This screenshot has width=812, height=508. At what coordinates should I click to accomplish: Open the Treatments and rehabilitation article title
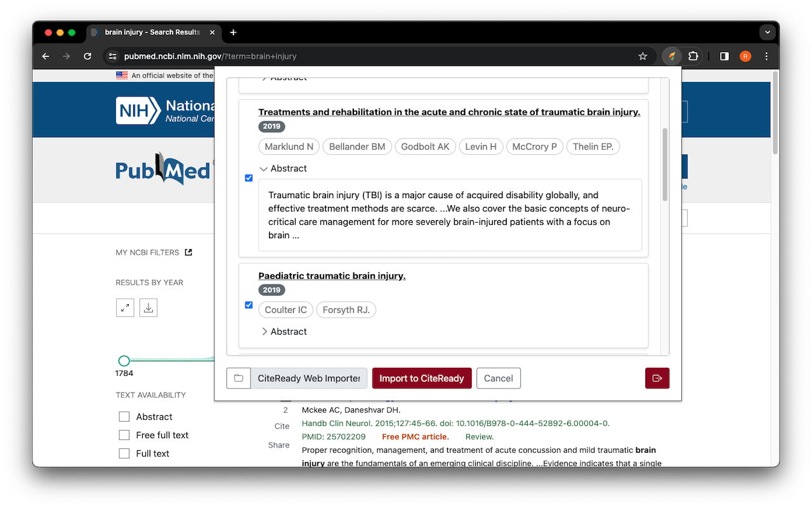(x=449, y=112)
